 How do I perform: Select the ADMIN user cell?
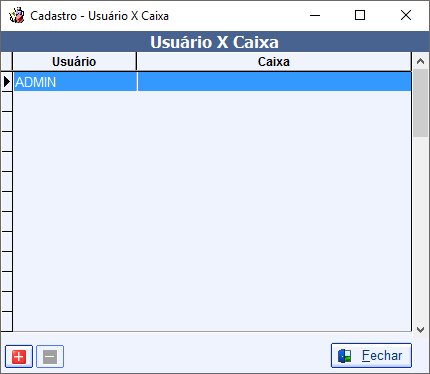[75, 82]
